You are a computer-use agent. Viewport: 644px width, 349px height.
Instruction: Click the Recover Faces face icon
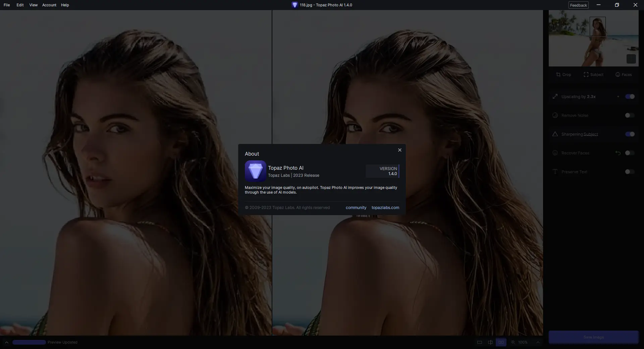pos(555,153)
